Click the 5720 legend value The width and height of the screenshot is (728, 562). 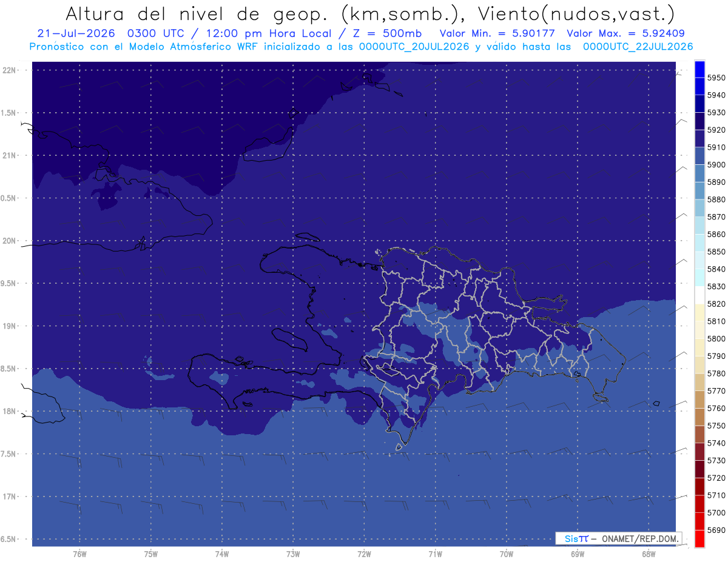coord(716,478)
